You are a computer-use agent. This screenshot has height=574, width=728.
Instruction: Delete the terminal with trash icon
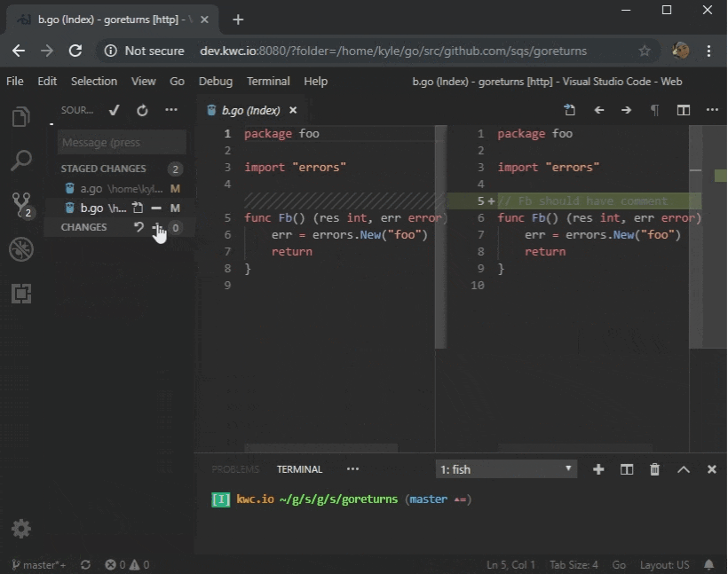pyautogui.click(x=655, y=469)
